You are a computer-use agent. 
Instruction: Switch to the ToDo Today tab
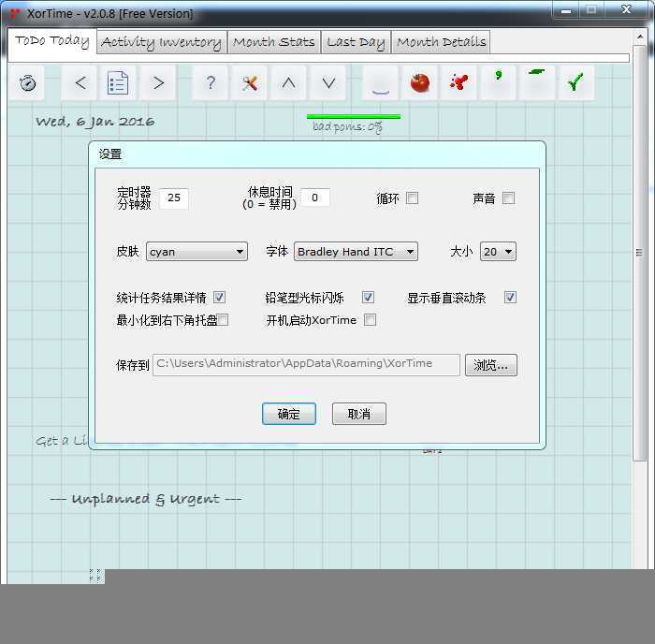coord(52,41)
